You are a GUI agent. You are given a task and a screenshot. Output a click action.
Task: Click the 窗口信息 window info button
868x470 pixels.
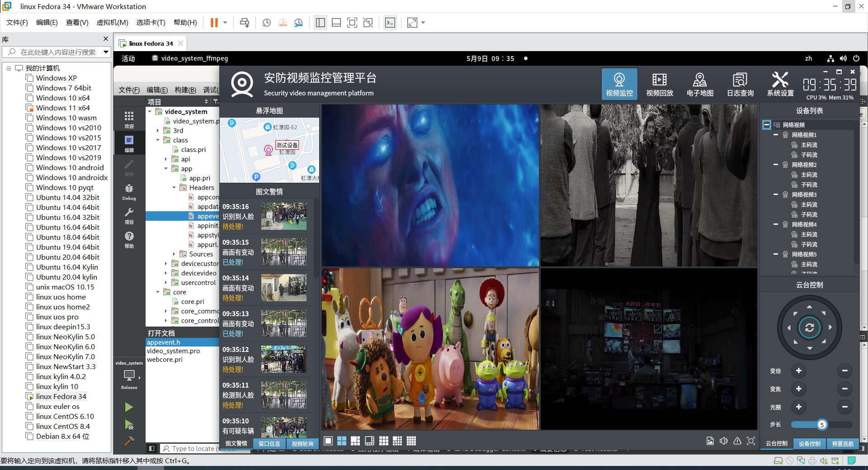(x=269, y=444)
